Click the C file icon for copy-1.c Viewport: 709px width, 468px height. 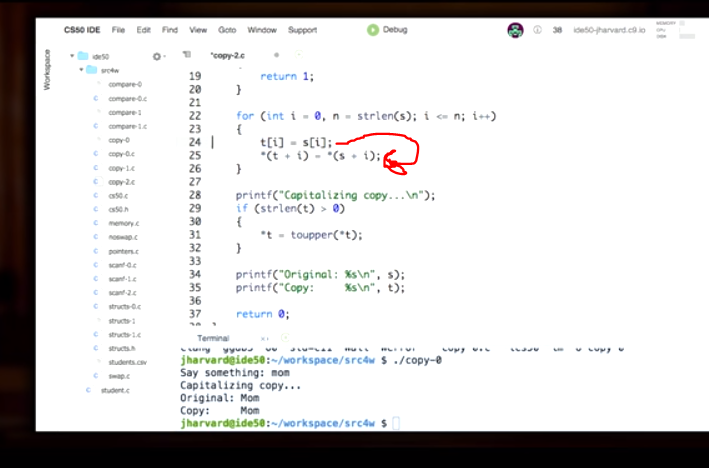96,168
